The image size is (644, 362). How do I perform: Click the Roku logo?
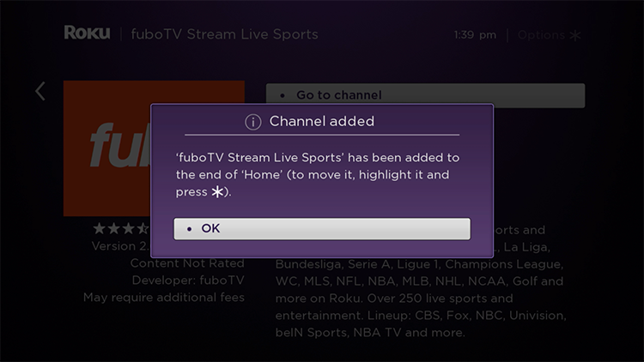(x=87, y=33)
